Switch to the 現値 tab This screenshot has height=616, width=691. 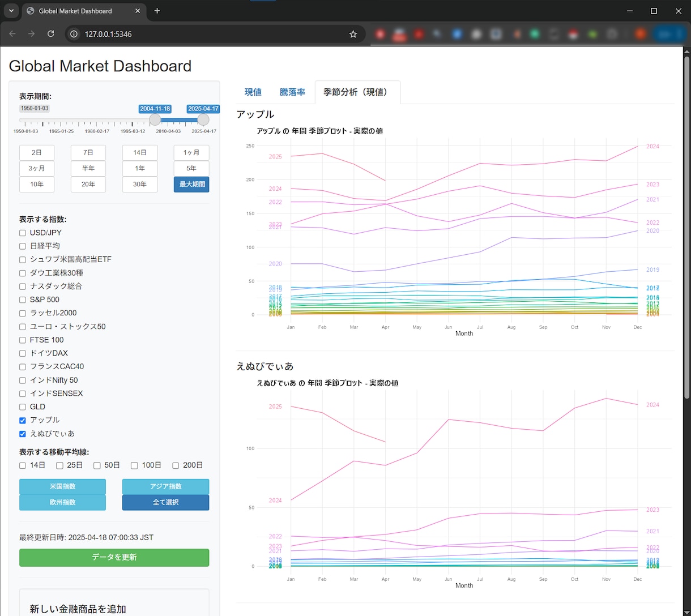(253, 92)
